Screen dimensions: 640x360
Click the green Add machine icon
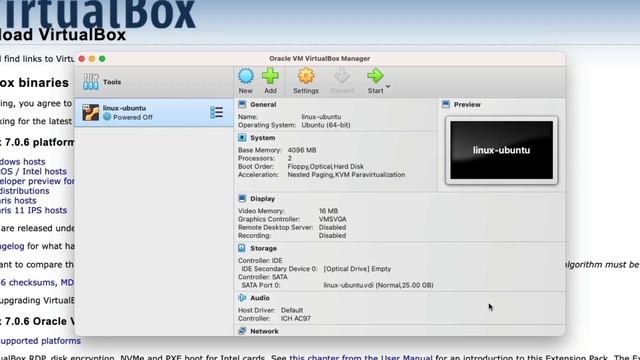270,76
